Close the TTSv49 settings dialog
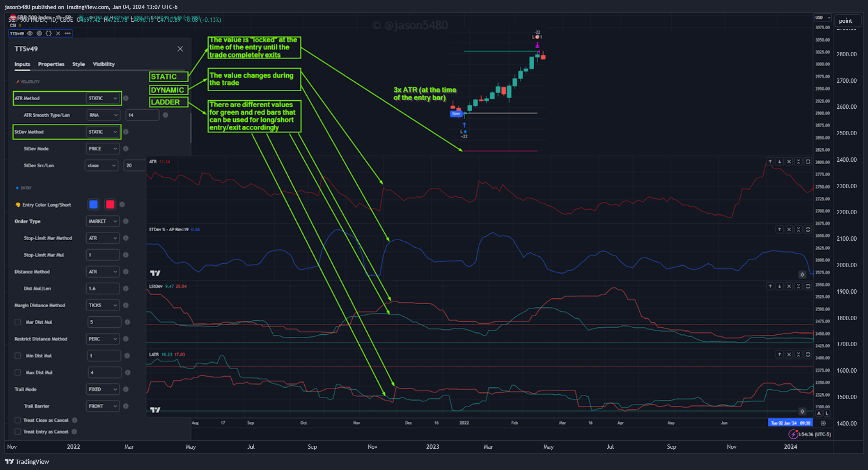 click(x=180, y=49)
